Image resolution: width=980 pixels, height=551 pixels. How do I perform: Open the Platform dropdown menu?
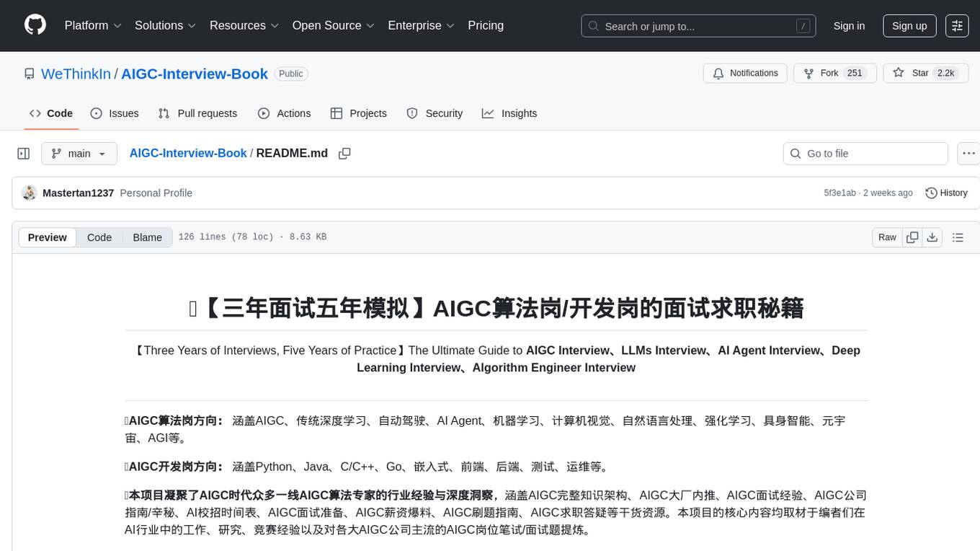point(93,25)
